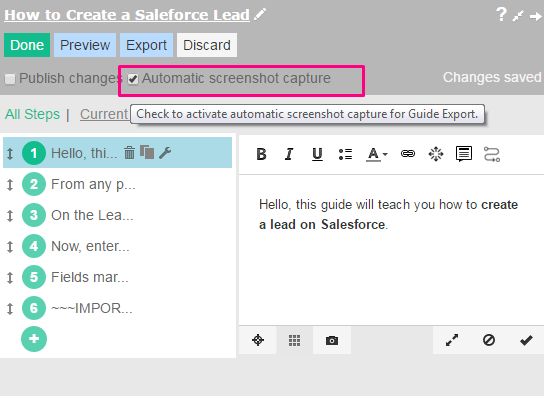544x396 pixels.
Task: Switch to All Steps tab
Action: [x=32, y=114]
